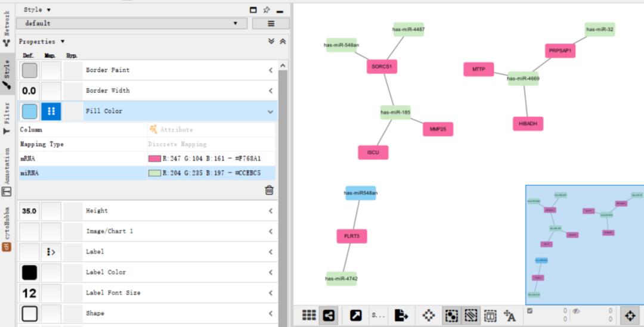Remove mapping with trash can icon
The image size is (644, 327).
tap(269, 190)
